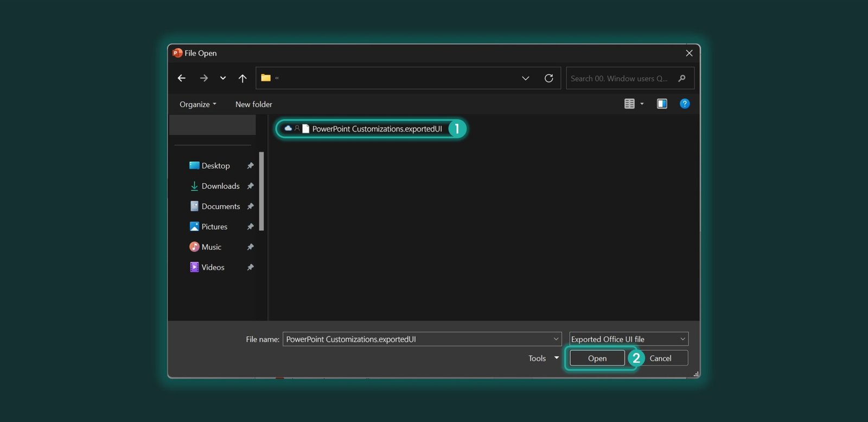Click the cloud sync status icon
The image size is (868, 422).
[x=288, y=128]
